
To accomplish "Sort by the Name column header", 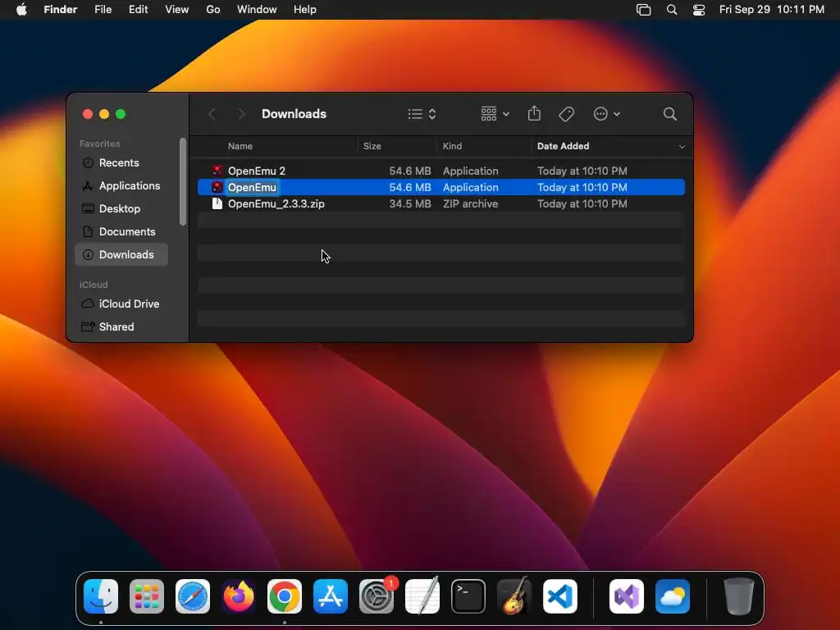I will click(x=240, y=146).
